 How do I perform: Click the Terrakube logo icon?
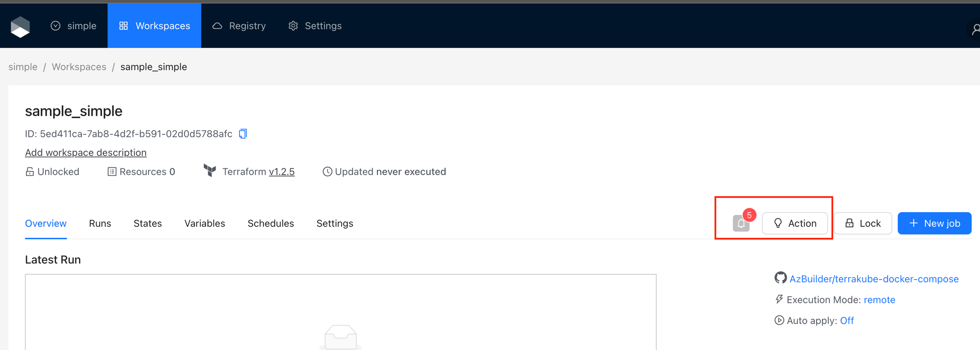pyautogui.click(x=20, y=27)
